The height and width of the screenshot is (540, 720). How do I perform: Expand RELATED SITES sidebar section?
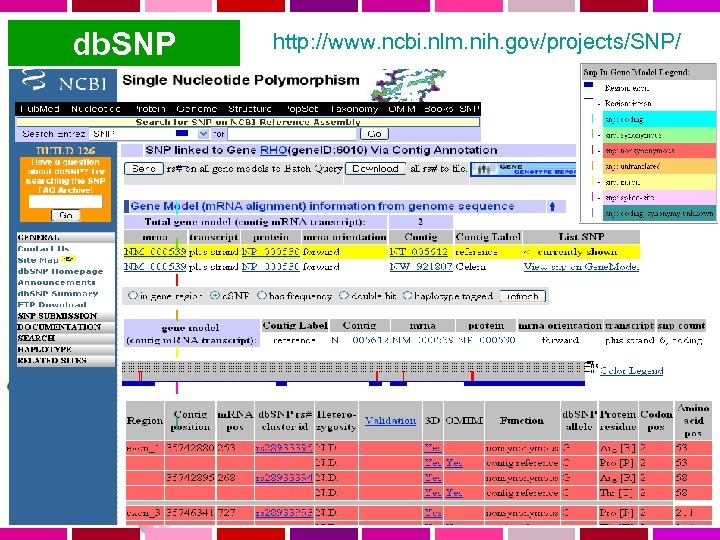point(66,360)
